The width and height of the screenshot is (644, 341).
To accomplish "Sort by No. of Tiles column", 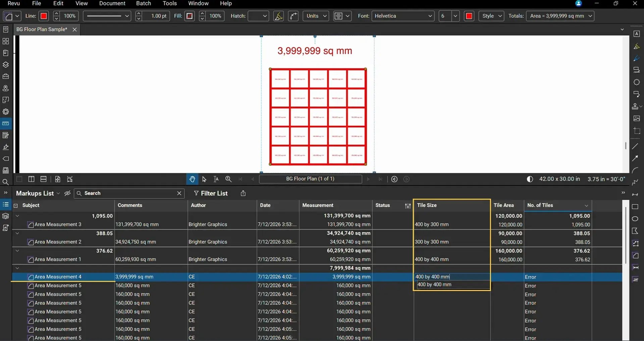I will pos(557,205).
